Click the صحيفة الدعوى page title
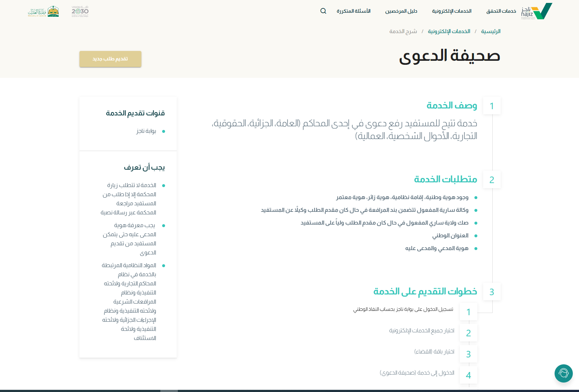The height and width of the screenshot is (392, 579). pyautogui.click(x=450, y=56)
